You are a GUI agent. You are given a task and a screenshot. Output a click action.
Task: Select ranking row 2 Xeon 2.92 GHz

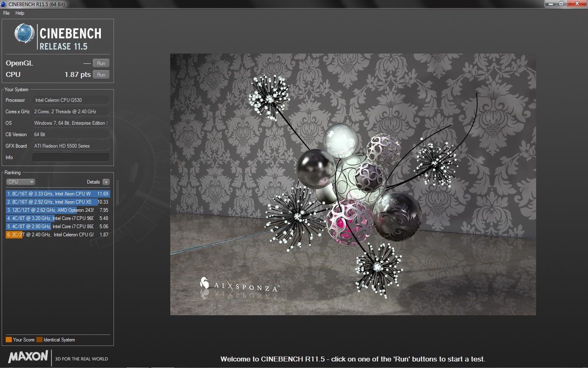[x=58, y=202]
